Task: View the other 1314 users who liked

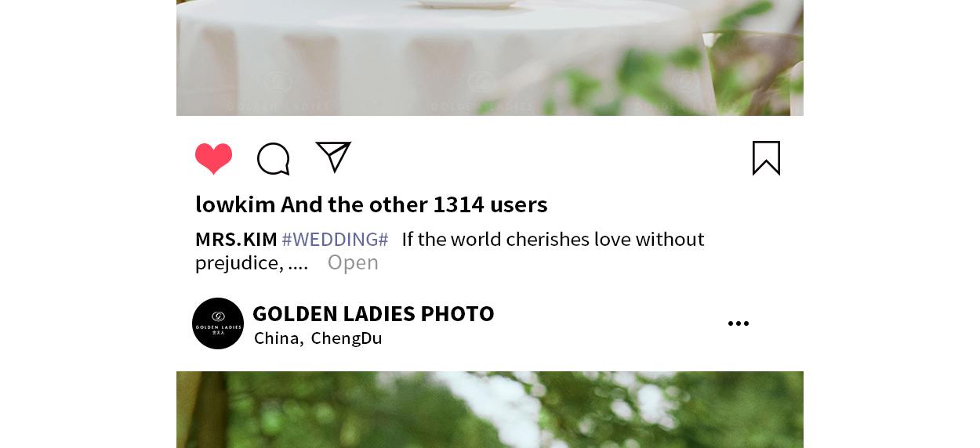Action: (414, 204)
